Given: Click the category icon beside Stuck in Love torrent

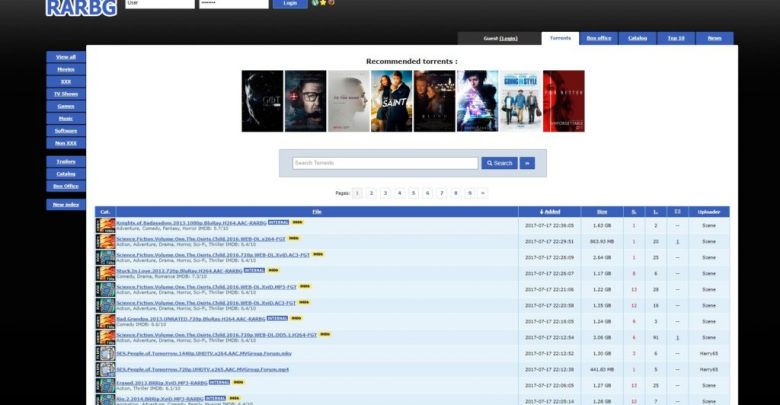Looking at the screenshot, I should tap(105, 273).
